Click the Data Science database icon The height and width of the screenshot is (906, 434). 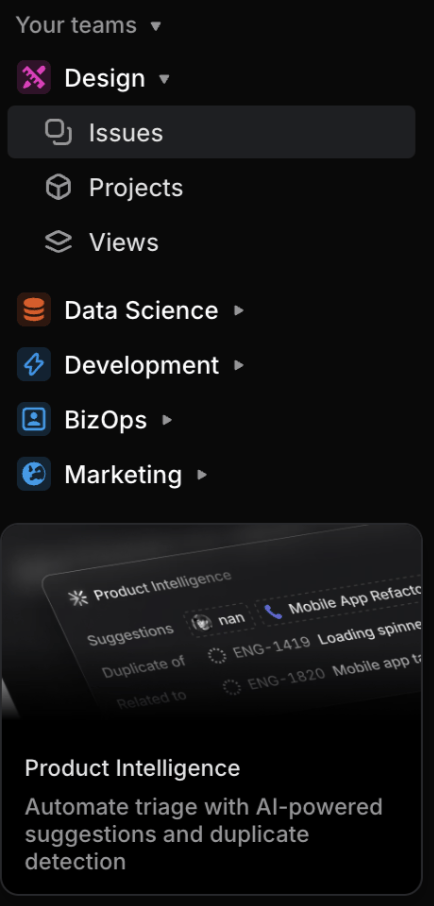pyautogui.click(x=34, y=310)
